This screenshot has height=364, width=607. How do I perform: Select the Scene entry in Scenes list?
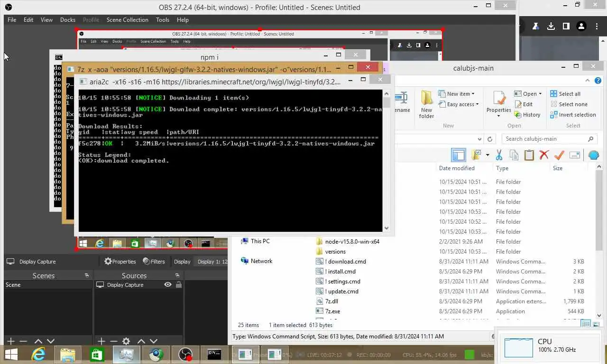[48, 285]
